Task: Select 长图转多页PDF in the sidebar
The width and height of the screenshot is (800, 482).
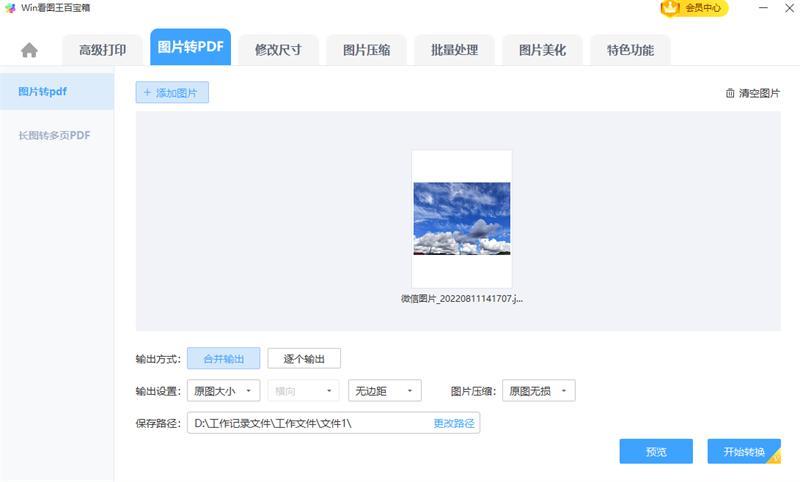Action: (x=57, y=135)
